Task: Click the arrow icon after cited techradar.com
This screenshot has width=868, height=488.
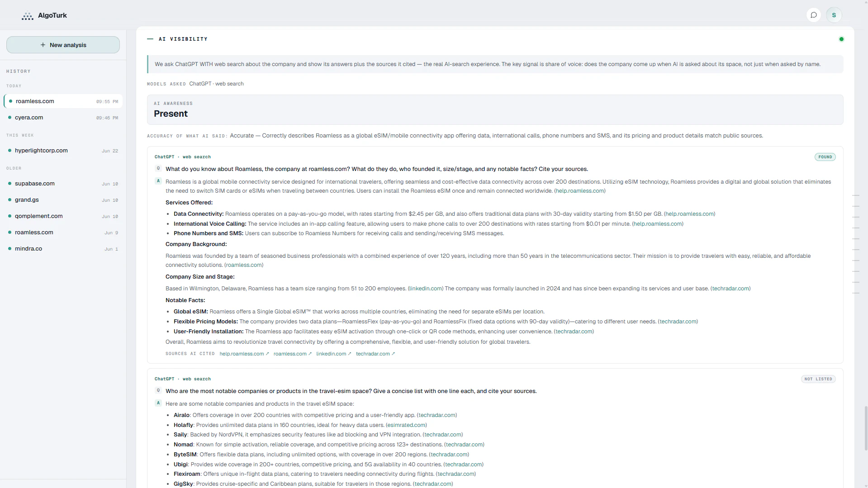Action: [393, 354]
